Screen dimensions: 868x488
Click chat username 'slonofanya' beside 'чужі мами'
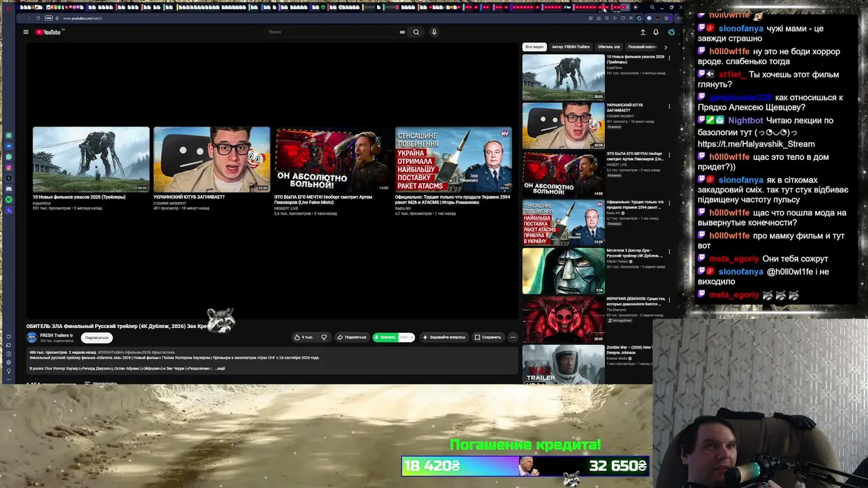coord(741,28)
